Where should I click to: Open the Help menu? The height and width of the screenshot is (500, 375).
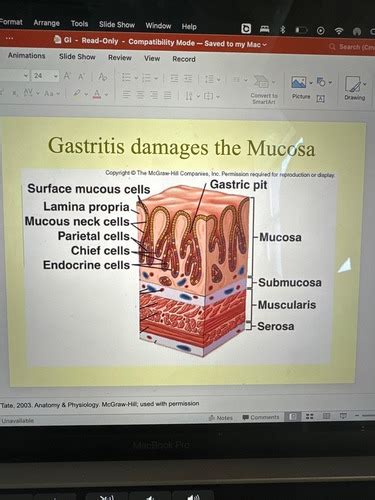[x=189, y=26]
